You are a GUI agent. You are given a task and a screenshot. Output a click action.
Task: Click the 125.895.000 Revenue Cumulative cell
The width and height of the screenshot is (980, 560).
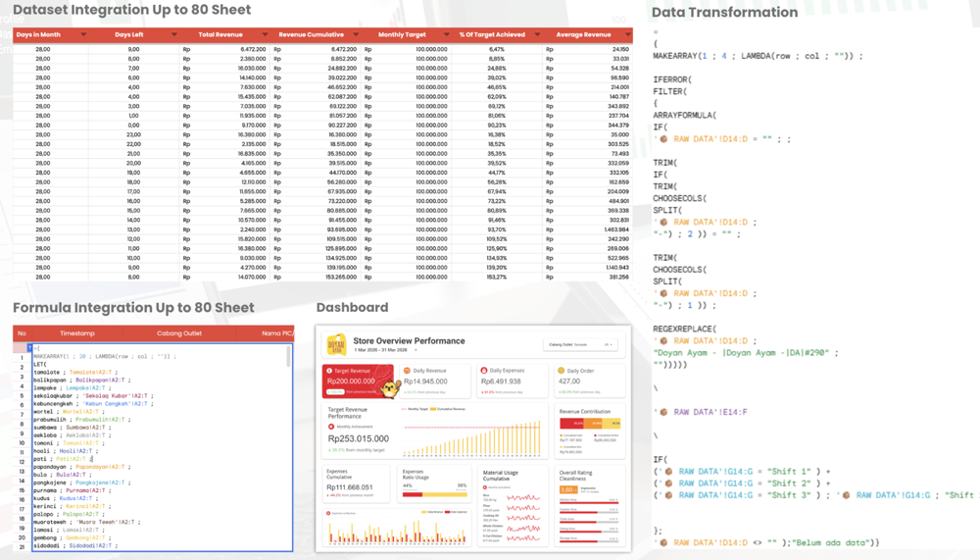(x=342, y=248)
